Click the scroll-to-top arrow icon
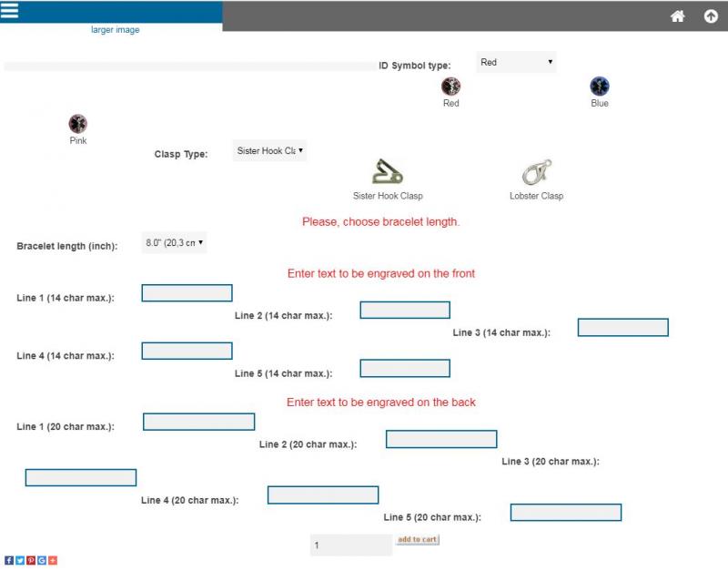728x571 pixels. pos(711,16)
